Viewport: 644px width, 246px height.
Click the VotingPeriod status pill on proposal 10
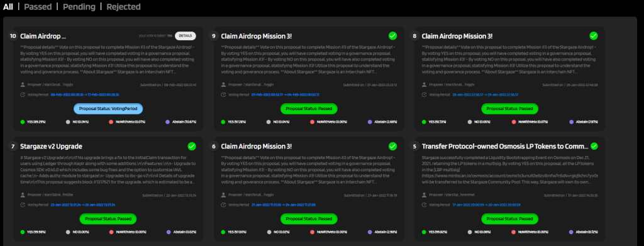click(x=108, y=108)
